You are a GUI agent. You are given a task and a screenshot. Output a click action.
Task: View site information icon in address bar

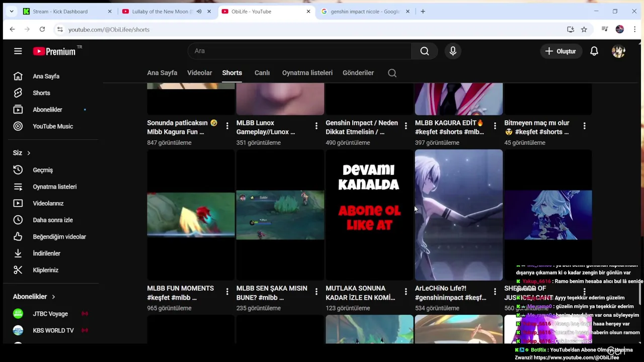coord(60,30)
